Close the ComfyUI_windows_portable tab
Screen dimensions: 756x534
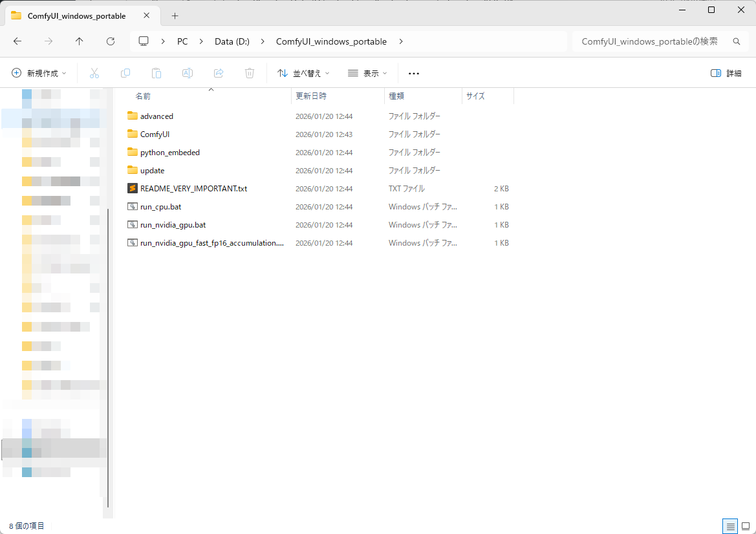click(x=147, y=16)
